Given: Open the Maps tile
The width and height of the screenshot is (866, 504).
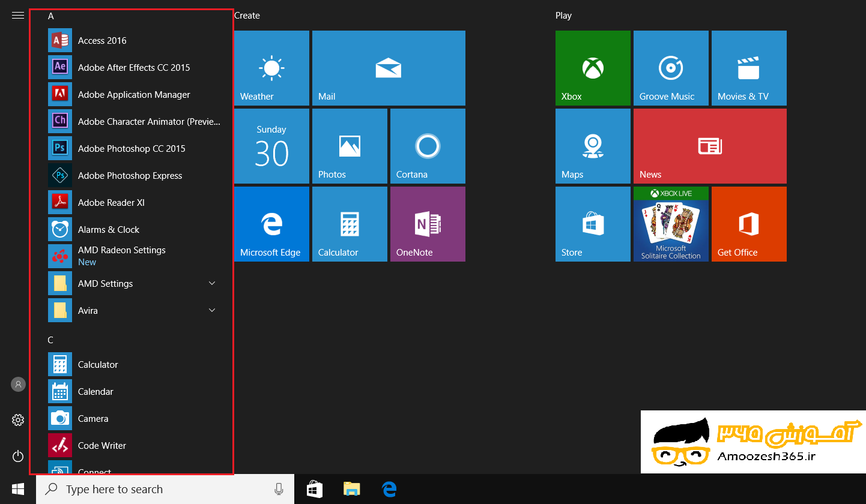Looking at the screenshot, I should 593,146.
